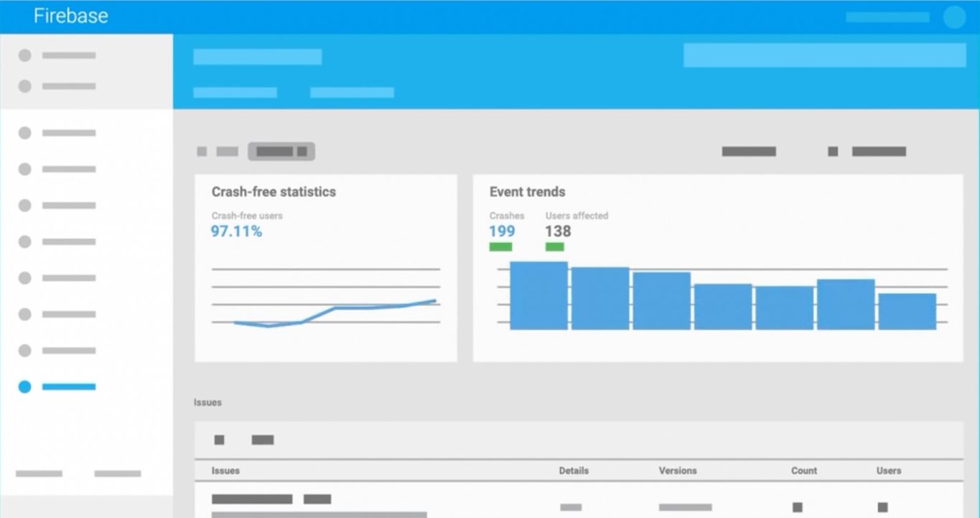Select the highlighted blue sidebar item's radio dot
The width and height of the screenshot is (980, 518).
click(25, 387)
